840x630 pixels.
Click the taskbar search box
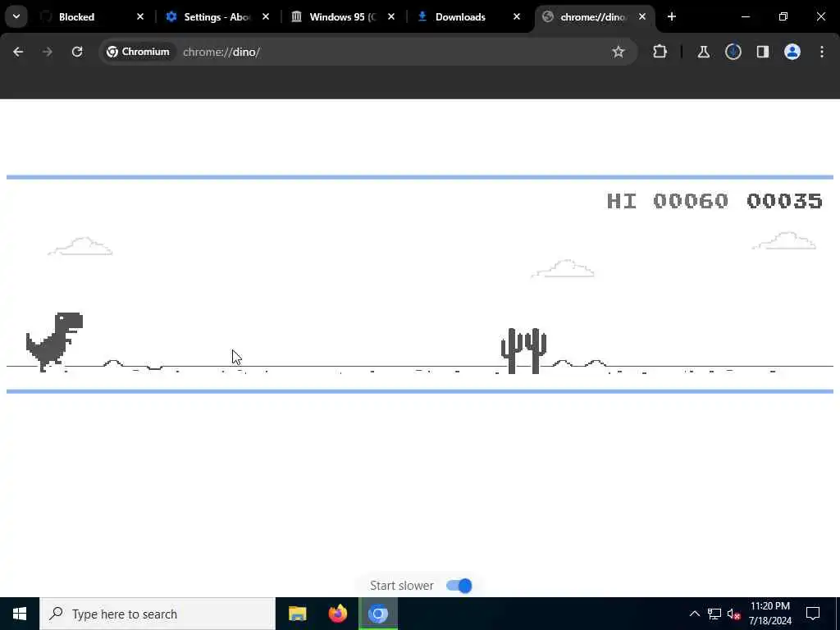[x=157, y=614]
